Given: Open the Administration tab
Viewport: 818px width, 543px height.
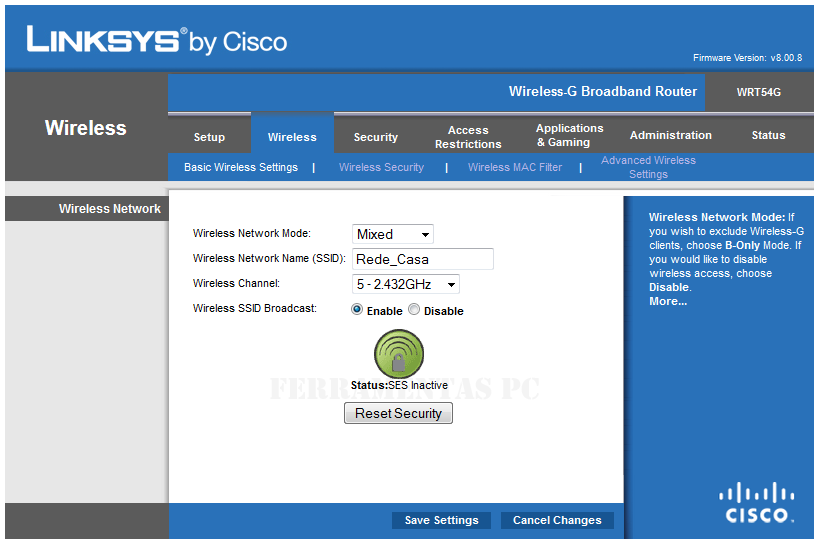Looking at the screenshot, I should (670, 135).
